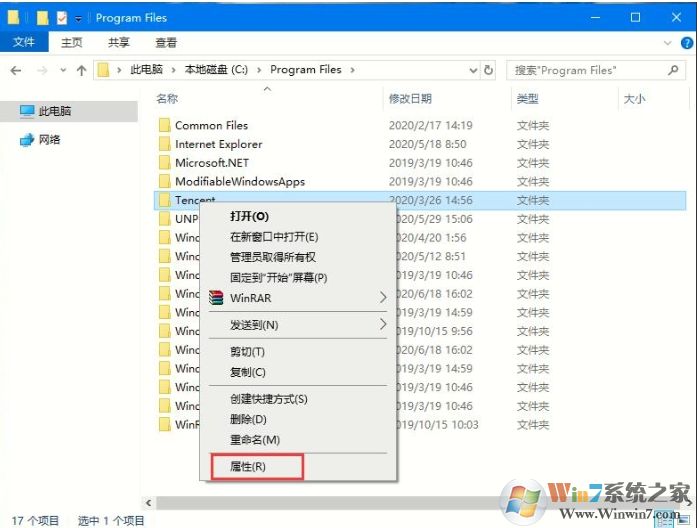The width and height of the screenshot is (697, 528).
Task: Select 此电脑 in the navigation pane
Action: [x=69, y=111]
